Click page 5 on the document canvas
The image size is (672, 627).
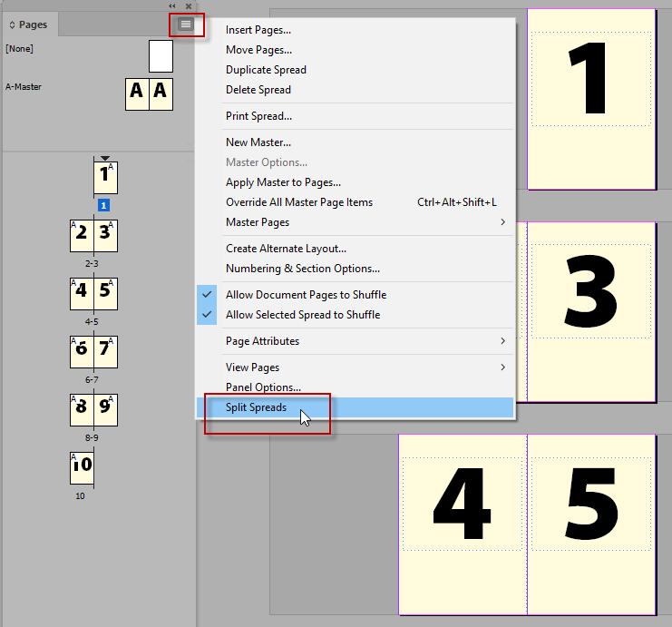pyautogui.click(x=591, y=524)
